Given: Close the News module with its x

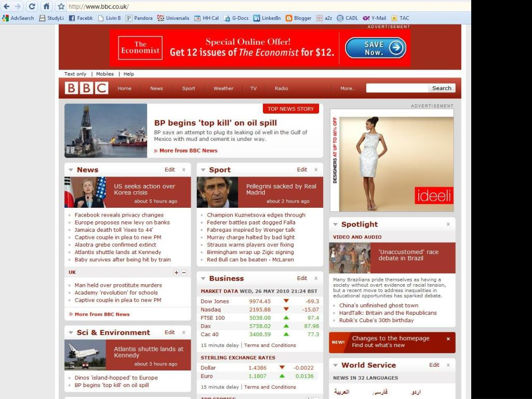Looking at the screenshot, I should pyautogui.click(x=184, y=170).
